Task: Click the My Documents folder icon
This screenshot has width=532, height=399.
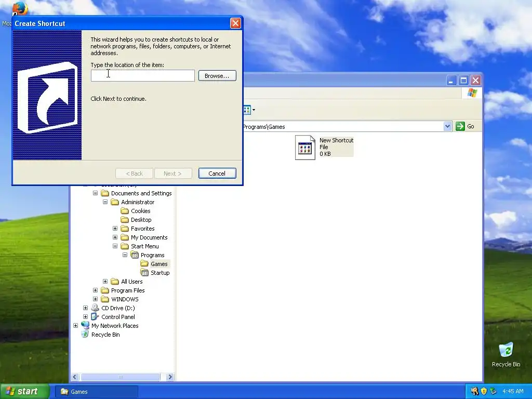Action: point(125,237)
